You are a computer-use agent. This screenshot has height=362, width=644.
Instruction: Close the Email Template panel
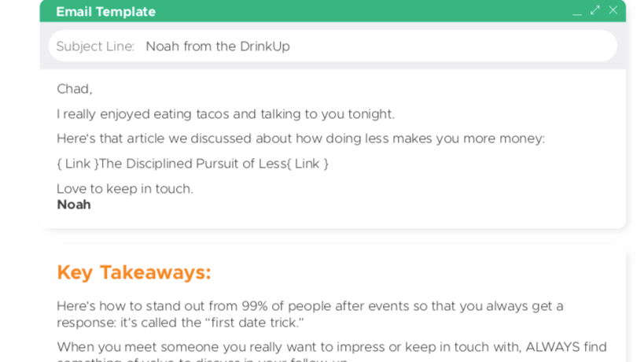point(613,10)
